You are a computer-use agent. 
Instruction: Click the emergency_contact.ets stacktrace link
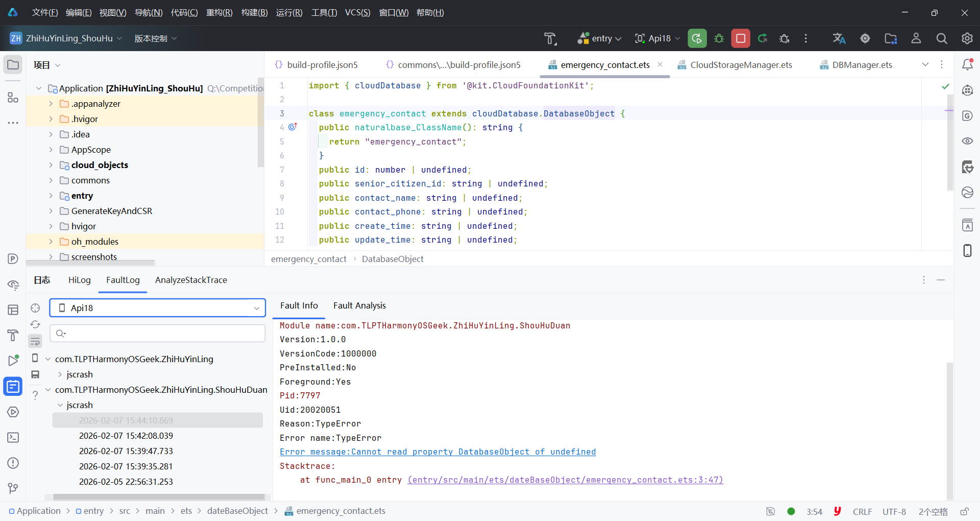point(565,480)
